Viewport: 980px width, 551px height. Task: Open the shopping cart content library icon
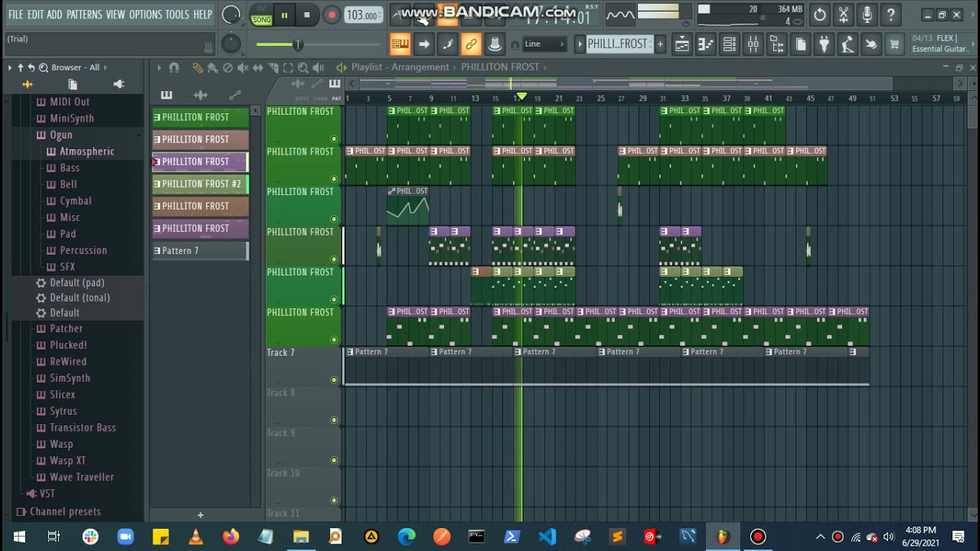894,44
